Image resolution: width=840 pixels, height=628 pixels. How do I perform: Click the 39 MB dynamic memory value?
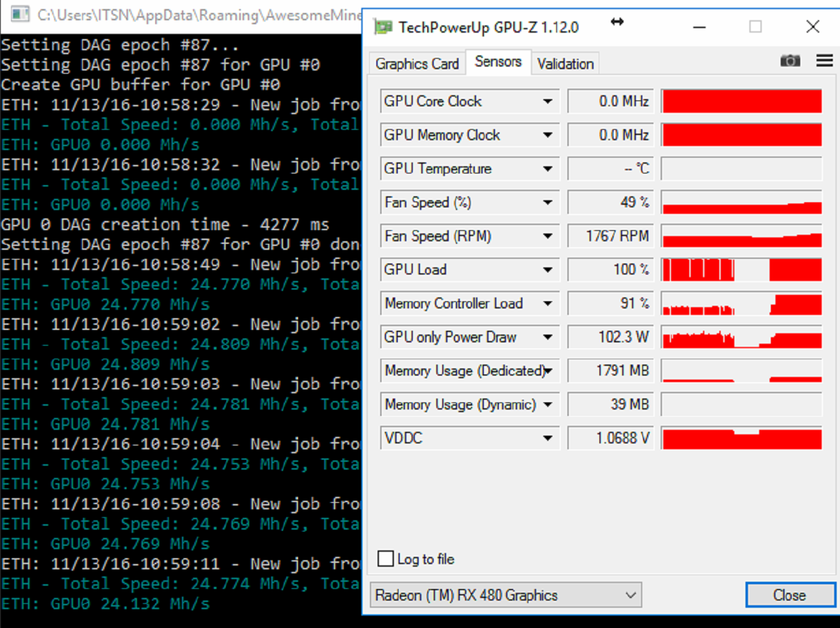610,404
